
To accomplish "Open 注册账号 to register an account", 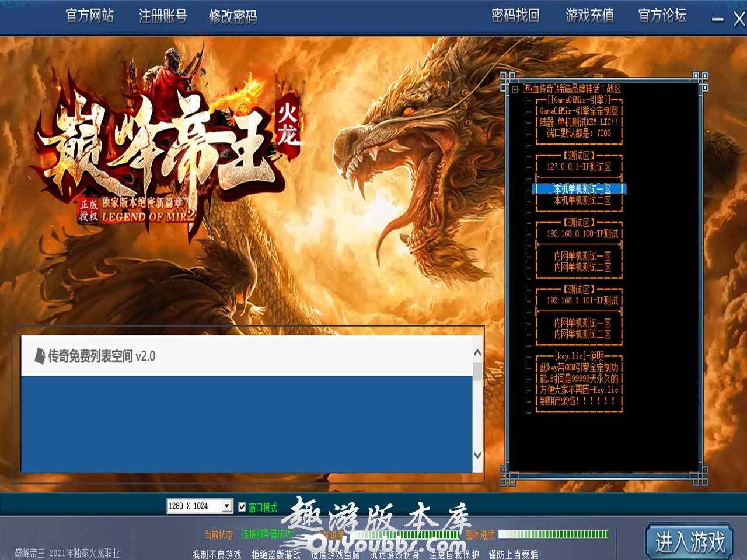I will point(163,16).
